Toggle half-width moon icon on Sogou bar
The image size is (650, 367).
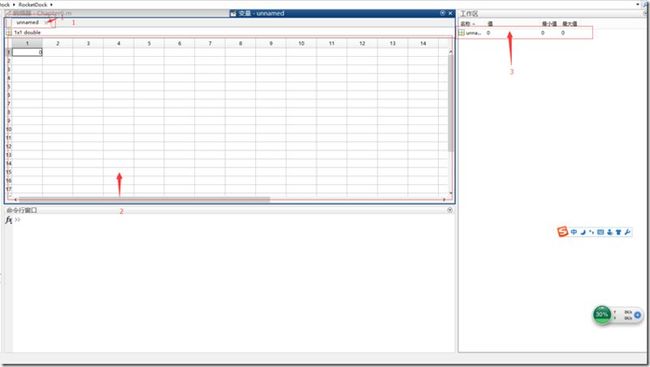[583, 232]
